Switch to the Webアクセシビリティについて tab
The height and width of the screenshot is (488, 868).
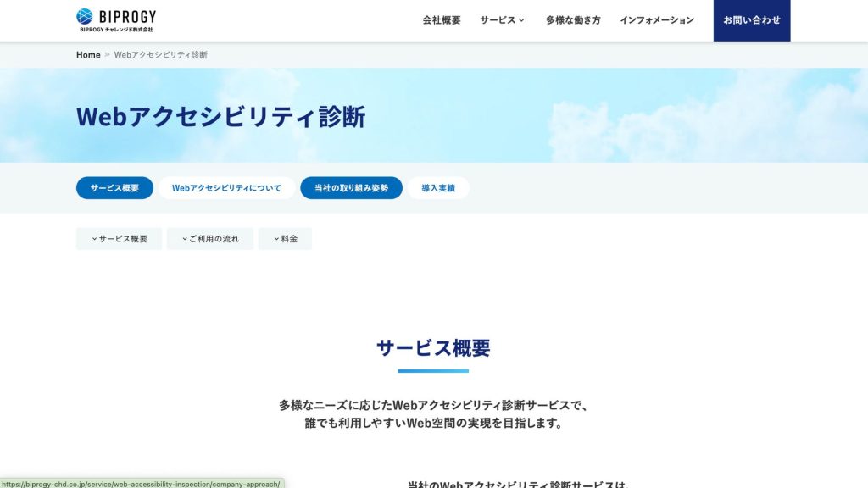click(x=226, y=188)
